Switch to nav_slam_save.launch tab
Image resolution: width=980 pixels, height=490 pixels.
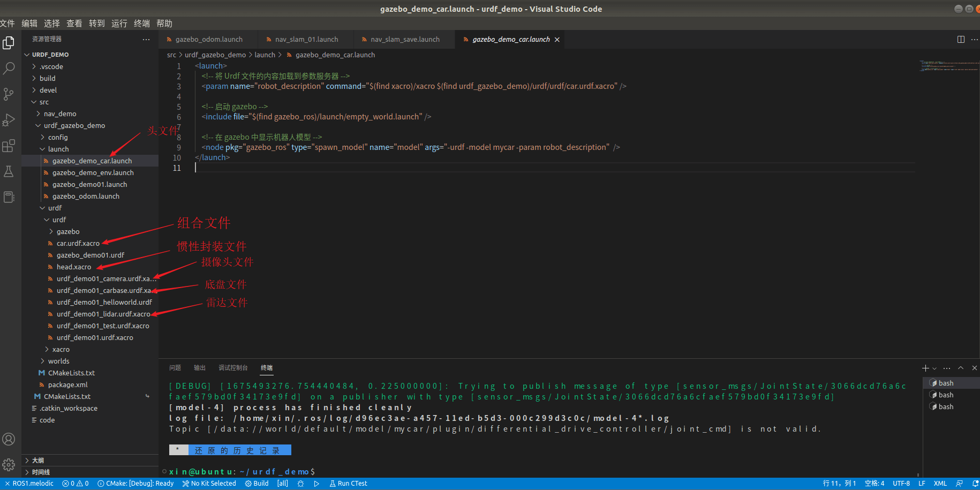tap(404, 40)
